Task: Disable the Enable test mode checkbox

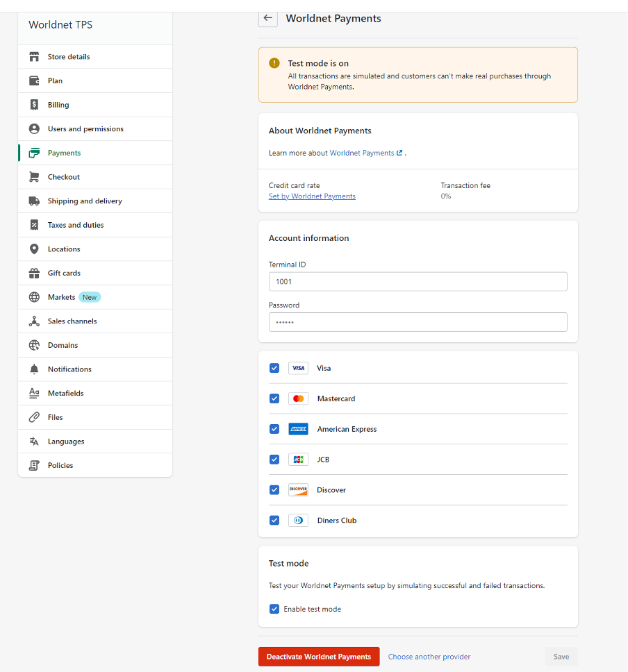Action: (274, 609)
